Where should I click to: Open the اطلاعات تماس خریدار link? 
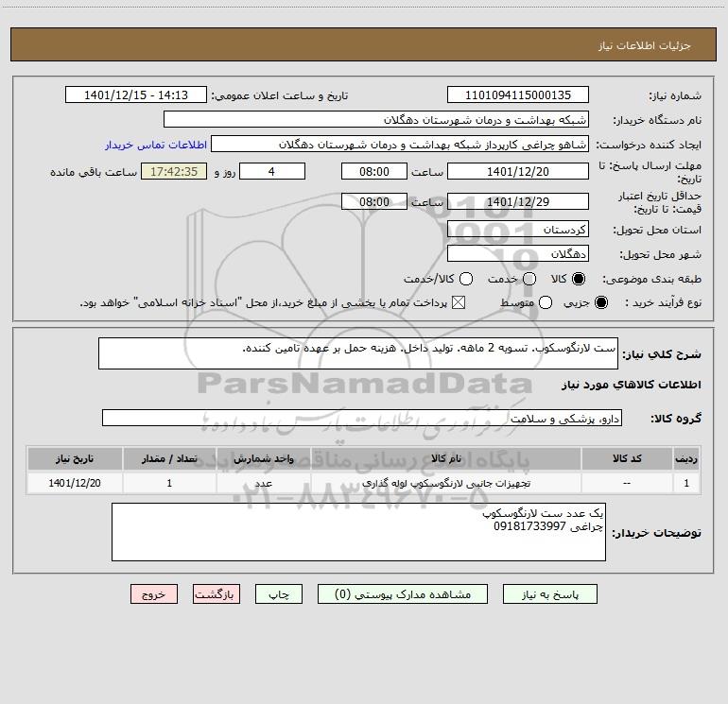(x=156, y=145)
